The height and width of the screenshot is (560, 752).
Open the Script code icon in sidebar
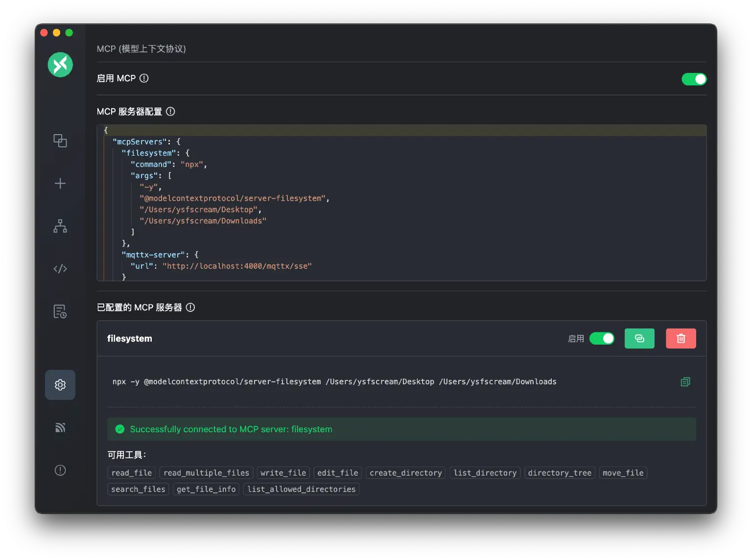(60, 269)
